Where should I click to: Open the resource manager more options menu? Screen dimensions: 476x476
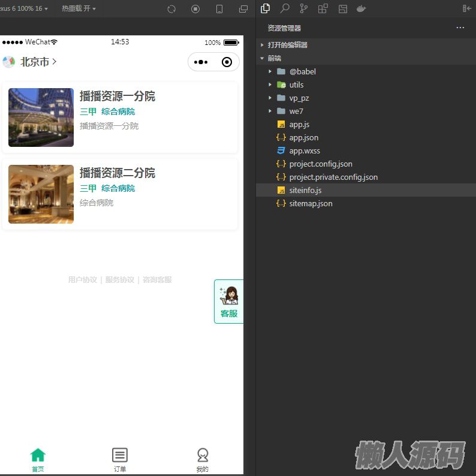click(460, 28)
